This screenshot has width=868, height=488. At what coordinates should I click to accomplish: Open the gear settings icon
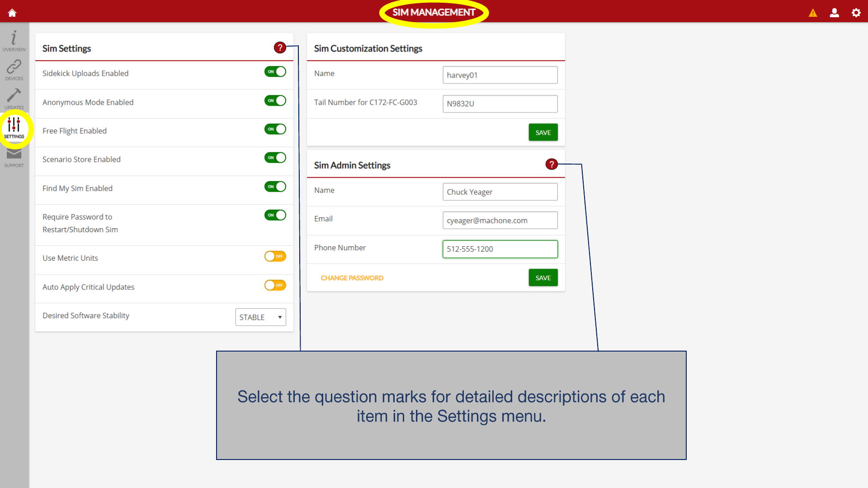pos(856,13)
